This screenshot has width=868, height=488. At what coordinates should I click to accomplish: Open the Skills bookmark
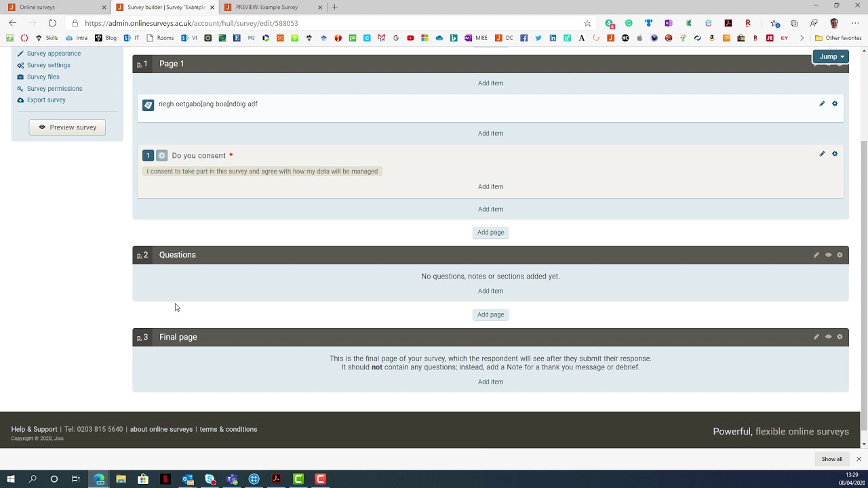(47, 38)
